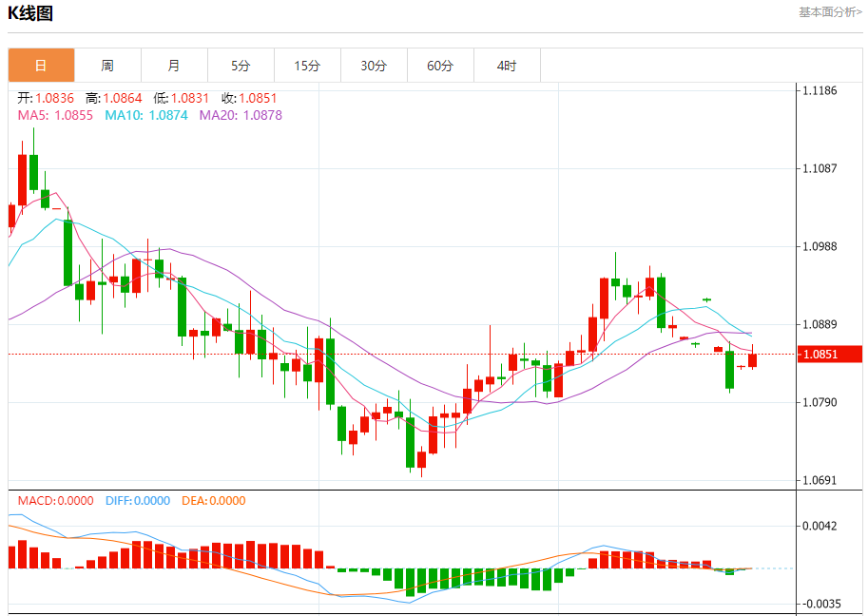Click the K线图 chart title
868x616 pixels.
(x=30, y=12)
